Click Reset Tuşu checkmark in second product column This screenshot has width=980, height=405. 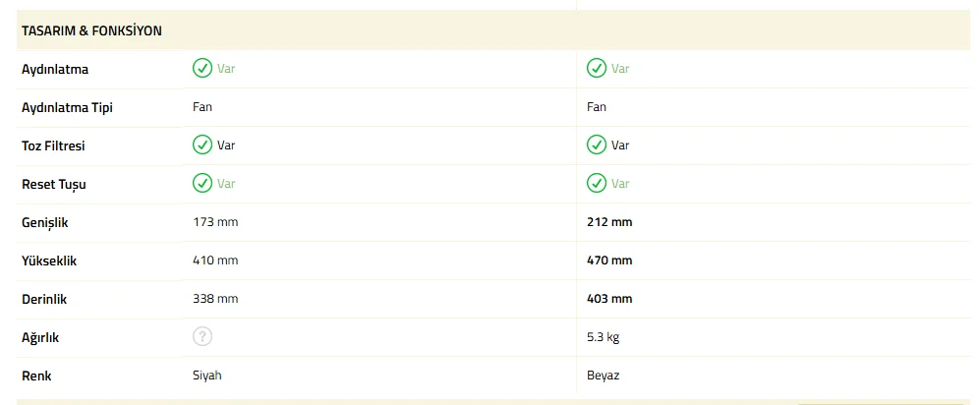tap(597, 184)
